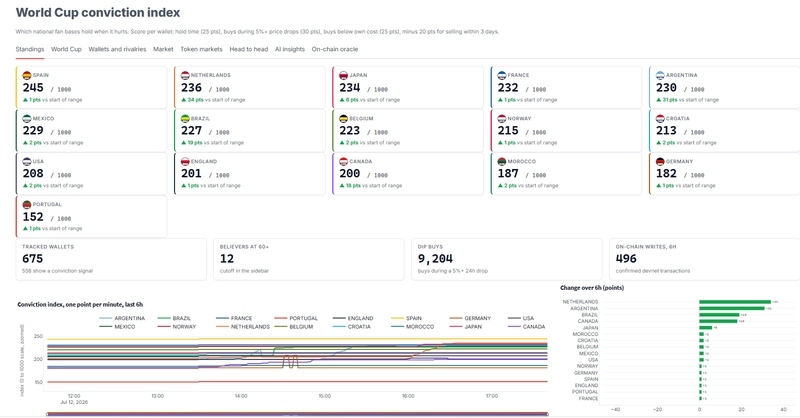Click the Portugal flag icon

[x=27, y=204]
